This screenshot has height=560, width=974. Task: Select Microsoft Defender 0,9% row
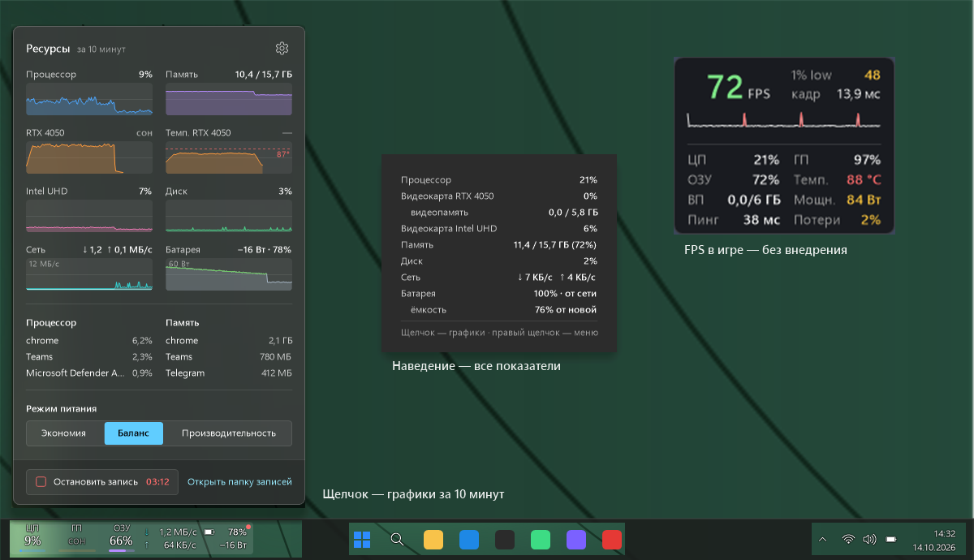coord(89,373)
